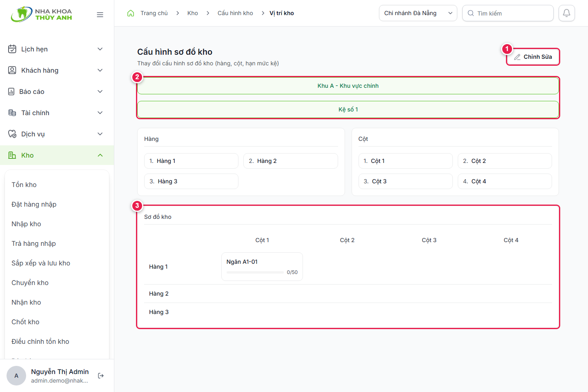The height and width of the screenshot is (392, 588).
Task: Select the Cột 4 column chip
Action: (x=505, y=181)
